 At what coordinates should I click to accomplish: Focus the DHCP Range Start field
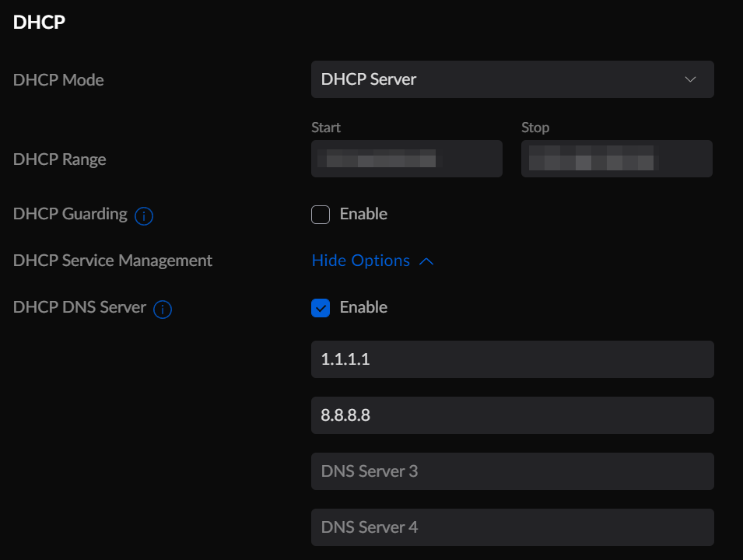pyautogui.click(x=406, y=159)
